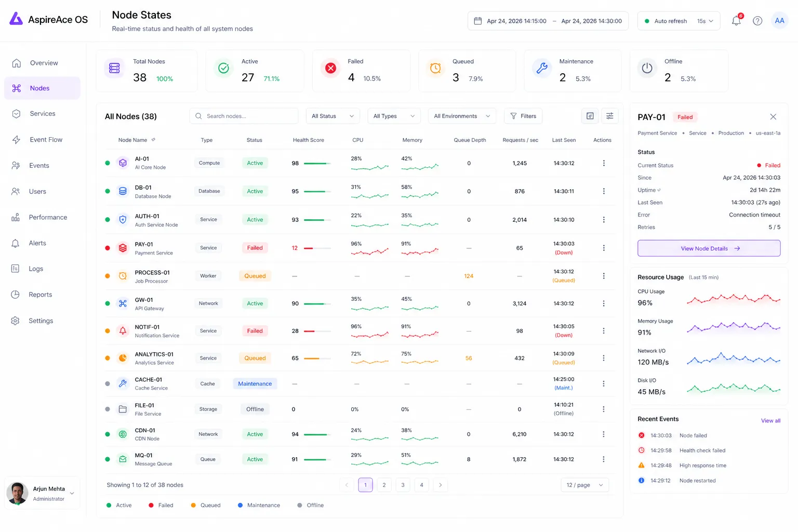The height and width of the screenshot is (532, 798).
Task: Toggle Queued legend item
Action: pos(206,505)
